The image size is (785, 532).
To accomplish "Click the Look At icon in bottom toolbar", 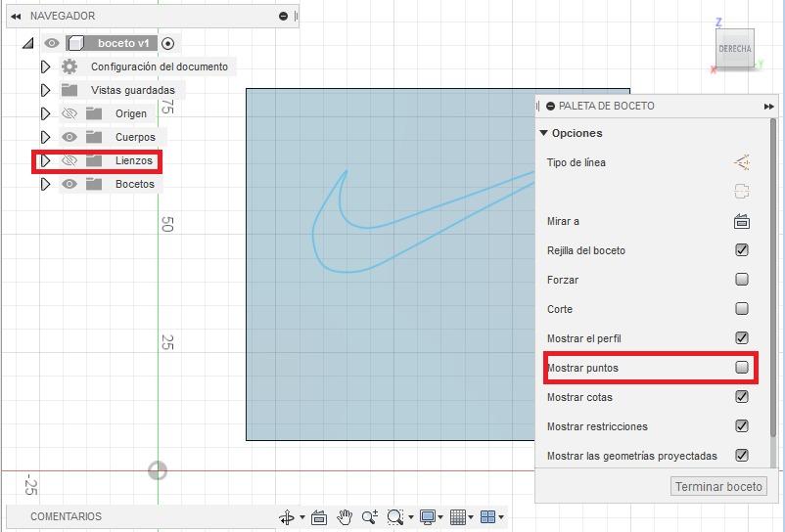I will (x=319, y=517).
